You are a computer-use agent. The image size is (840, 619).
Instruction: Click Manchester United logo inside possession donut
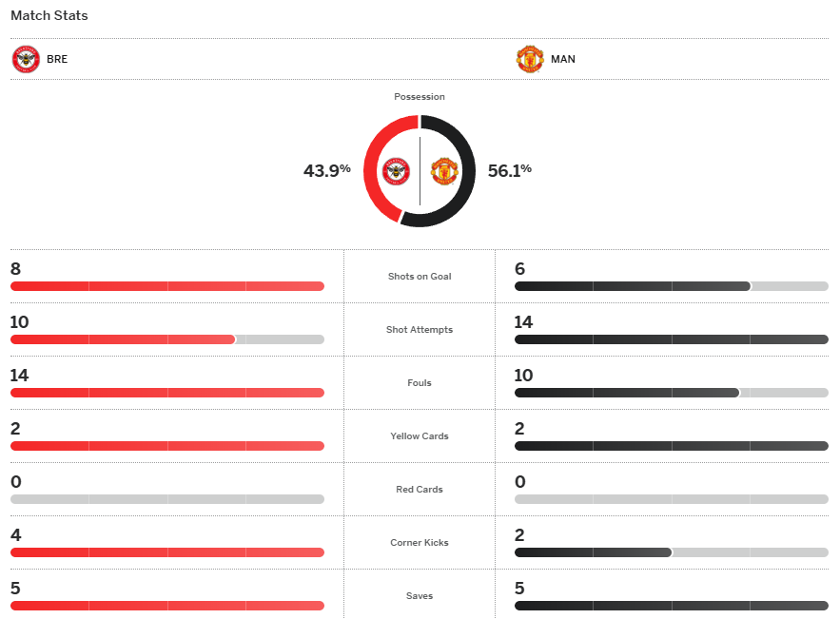(x=444, y=171)
